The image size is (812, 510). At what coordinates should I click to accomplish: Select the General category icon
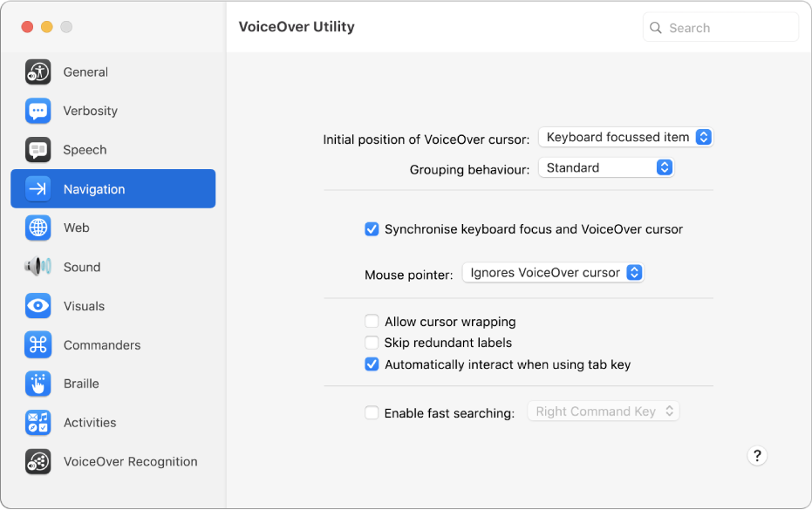(38, 71)
